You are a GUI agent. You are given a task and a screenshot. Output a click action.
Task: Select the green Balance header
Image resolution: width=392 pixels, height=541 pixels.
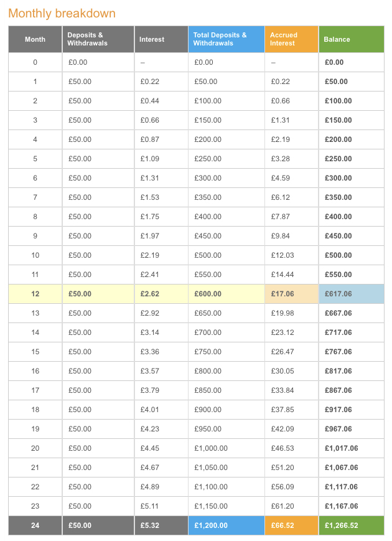click(x=352, y=39)
